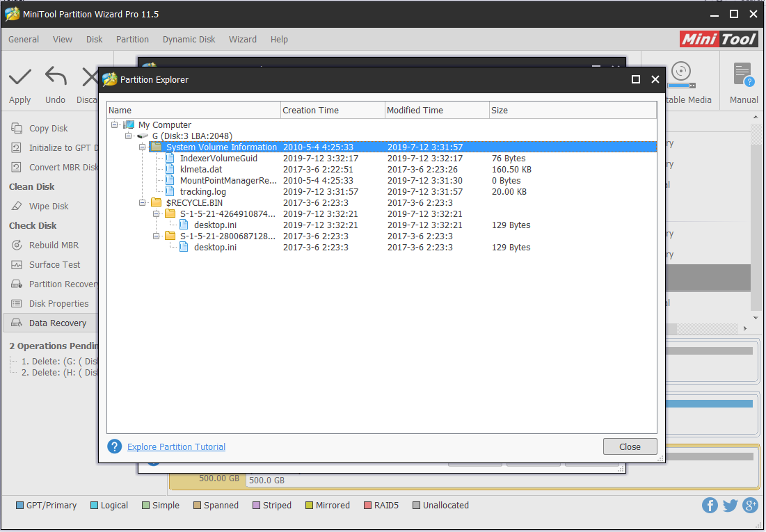Click the blue help question mark icon

(114, 446)
